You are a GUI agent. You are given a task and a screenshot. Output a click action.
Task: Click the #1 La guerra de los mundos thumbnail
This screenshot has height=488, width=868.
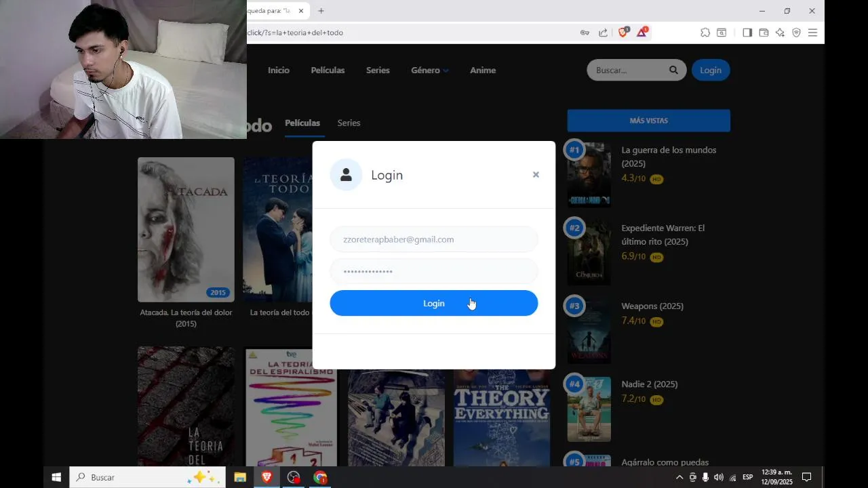pyautogui.click(x=589, y=175)
